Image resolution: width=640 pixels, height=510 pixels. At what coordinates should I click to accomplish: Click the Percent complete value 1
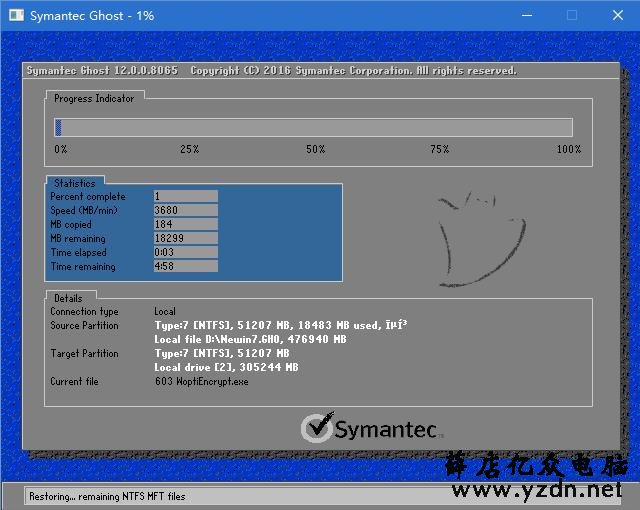tap(186, 196)
